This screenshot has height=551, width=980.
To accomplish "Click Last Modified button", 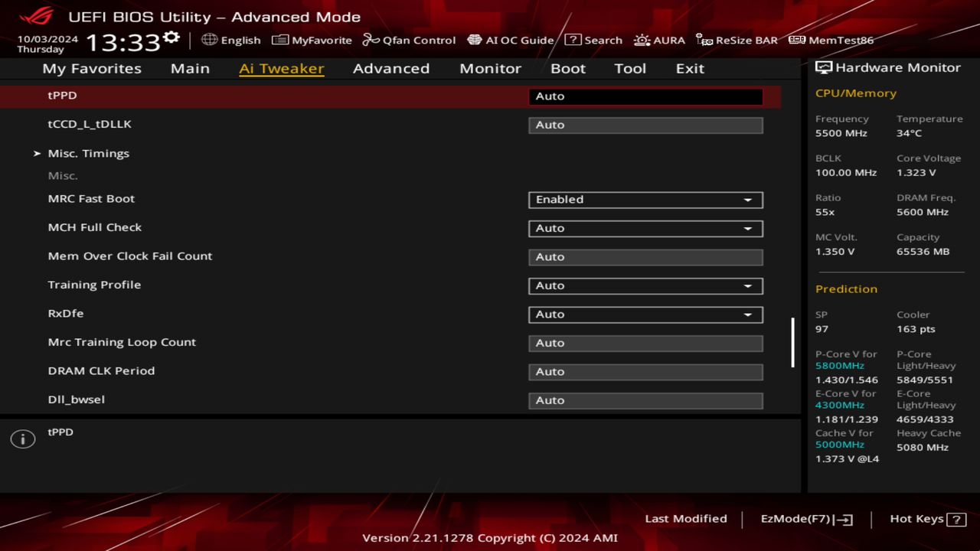I will pos(686,519).
